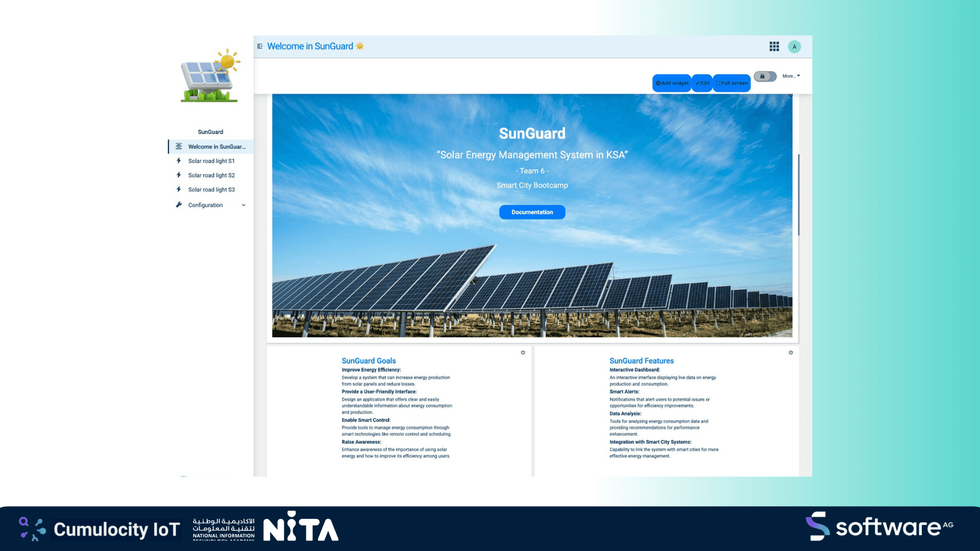The height and width of the screenshot is (551, 980).
Task: Open the application switcher grid
Action: point(774,46)
